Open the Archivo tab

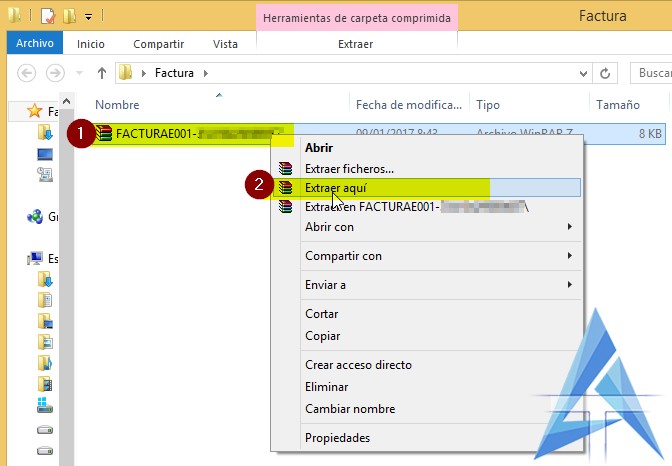35,44
